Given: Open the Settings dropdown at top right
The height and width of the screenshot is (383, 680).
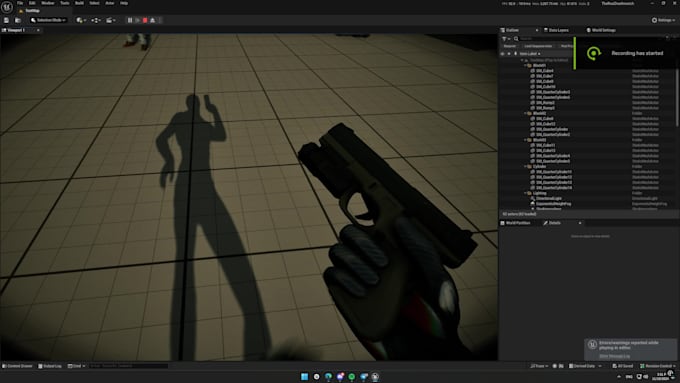Looking at the screenshot, I should coord(664,20).
